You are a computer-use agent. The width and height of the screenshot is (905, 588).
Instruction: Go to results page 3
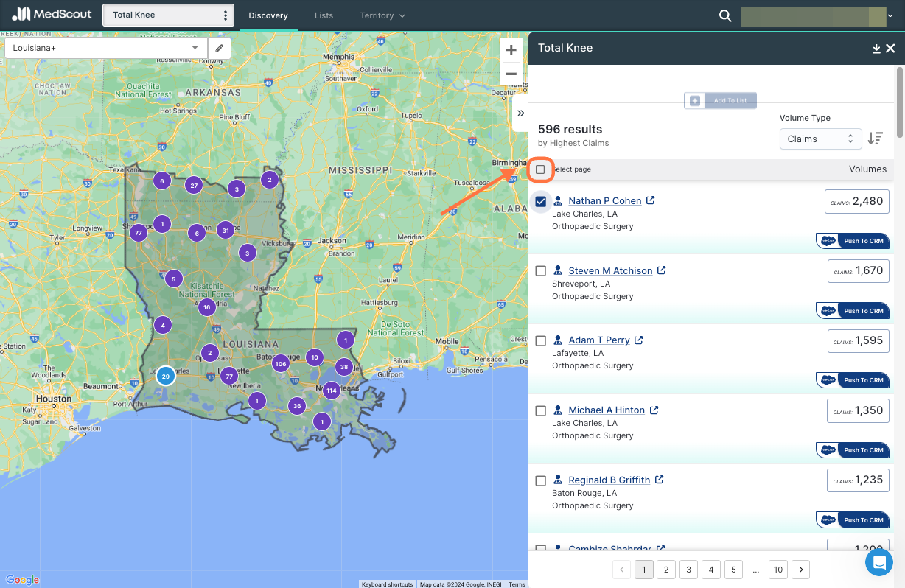click(x=688, y=570)
